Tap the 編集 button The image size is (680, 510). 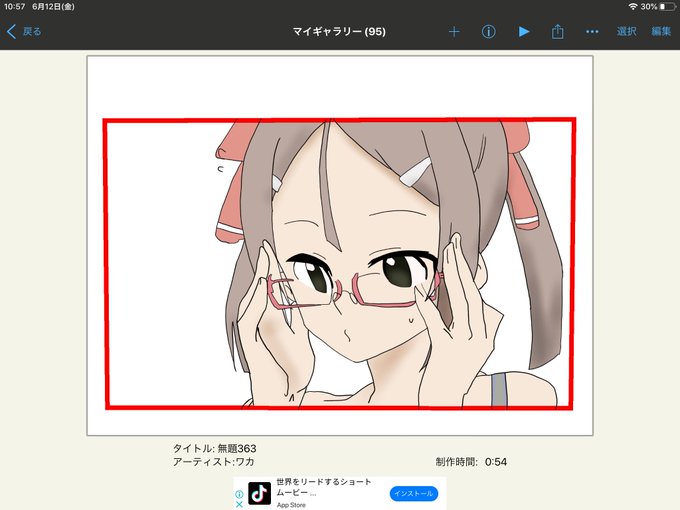(661, 32)
